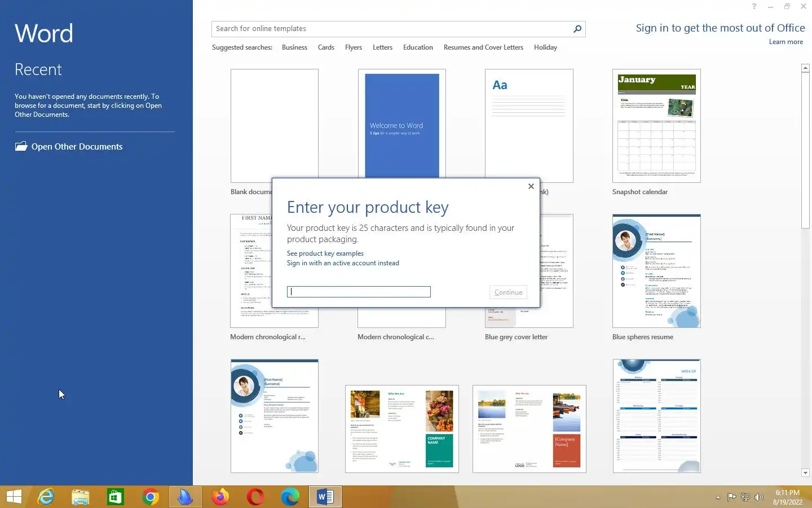Viewport: 812px width, 508px height.
Task: Select the Cards suggested search
Action: [326, 47]
